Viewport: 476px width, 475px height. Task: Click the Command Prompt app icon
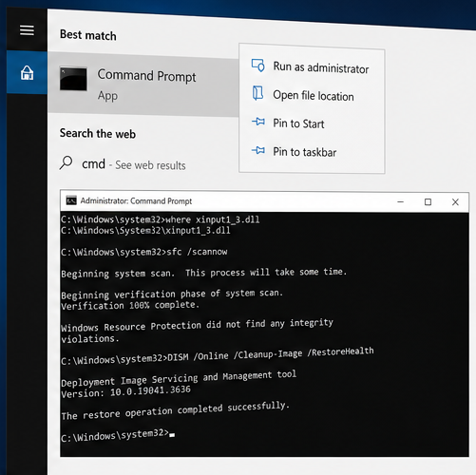pos(73,79)
